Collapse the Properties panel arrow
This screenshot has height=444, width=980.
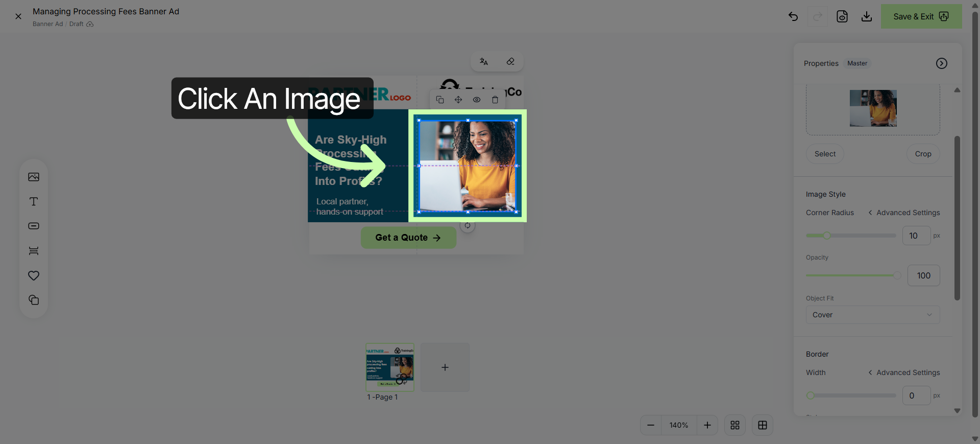(x=942, y=63)
